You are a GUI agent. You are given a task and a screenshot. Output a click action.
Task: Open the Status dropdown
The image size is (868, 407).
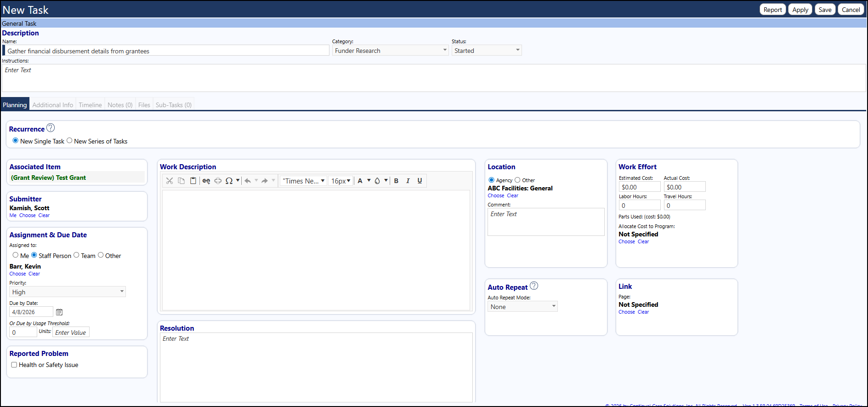(487, 51)
